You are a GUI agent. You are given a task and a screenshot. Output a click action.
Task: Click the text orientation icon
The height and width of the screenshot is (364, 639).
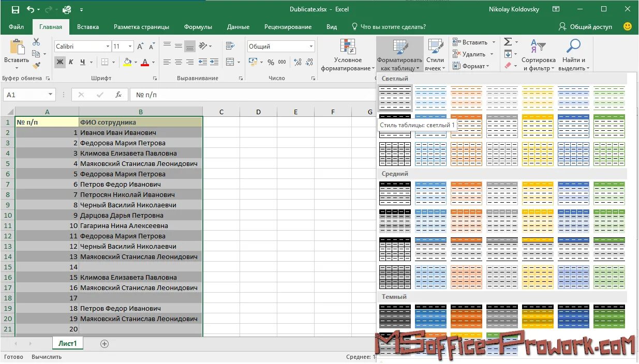coord(203,45)
